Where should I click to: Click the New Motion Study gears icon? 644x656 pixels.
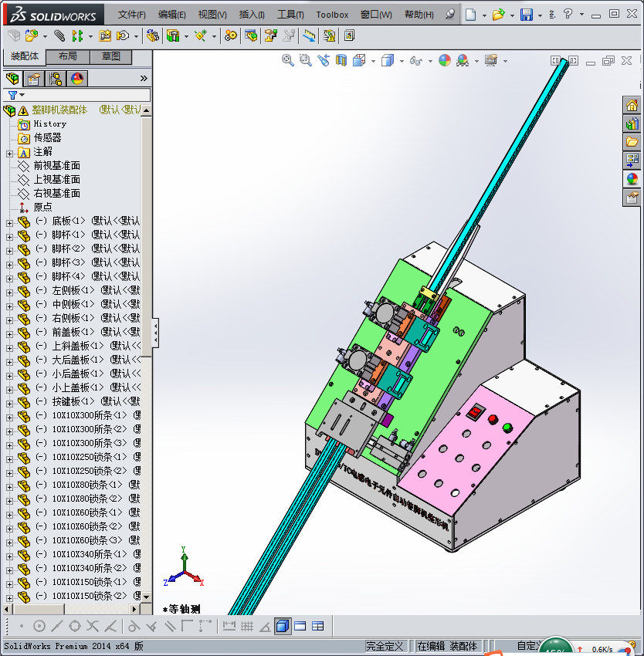(x=230, y=36)
